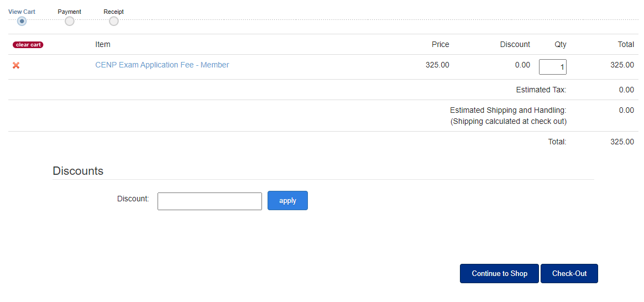This screenshot has width=644, height=302.
Task: Click the Item column header
Action: click(x=103, y=44)
